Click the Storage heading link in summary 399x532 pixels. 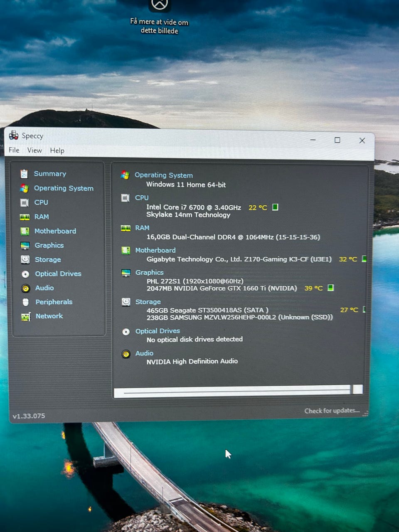click(x=148, y=302)
